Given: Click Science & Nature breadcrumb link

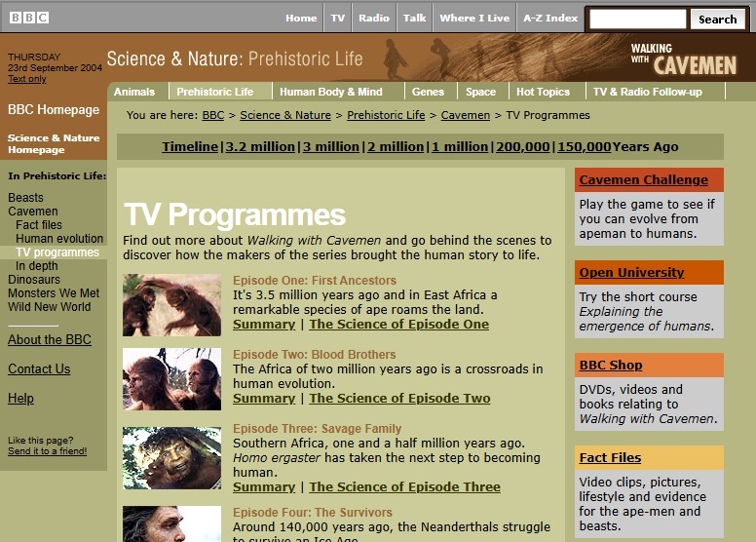Looking at the screenshot, I should click(x=285, y=115).
